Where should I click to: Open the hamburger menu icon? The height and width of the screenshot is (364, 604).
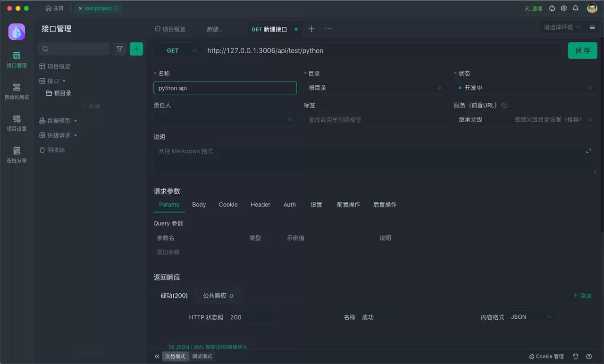pos(592,27)
